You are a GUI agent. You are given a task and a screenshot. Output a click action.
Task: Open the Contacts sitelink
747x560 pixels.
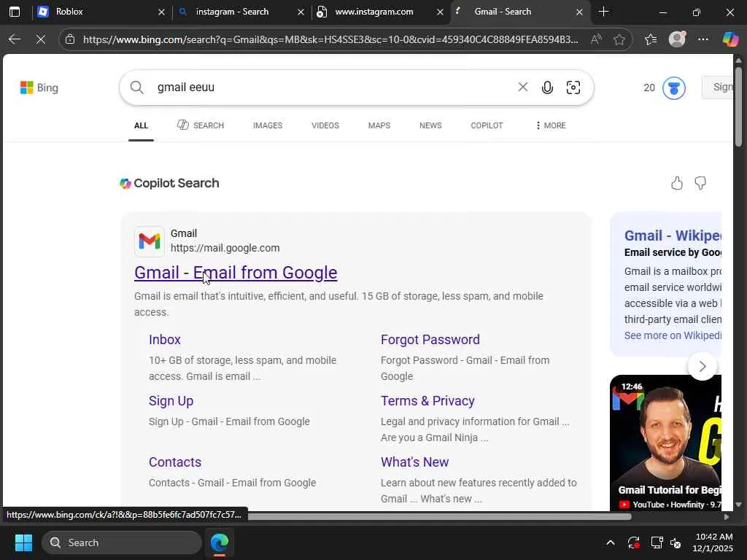[175, 462]
